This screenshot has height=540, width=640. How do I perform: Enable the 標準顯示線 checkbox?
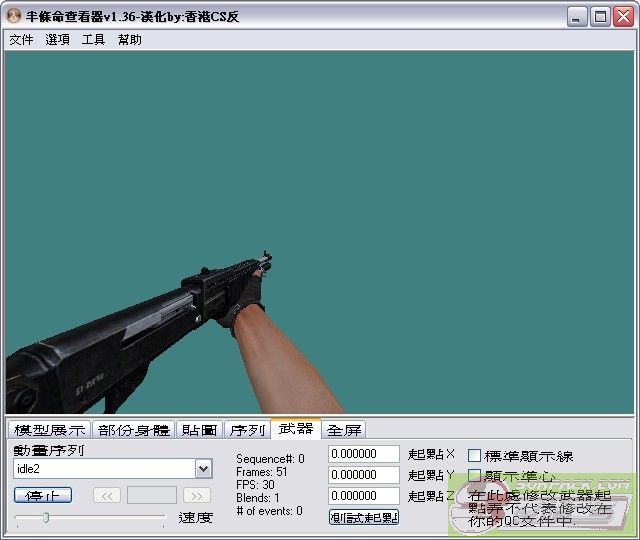click(475, 456)
